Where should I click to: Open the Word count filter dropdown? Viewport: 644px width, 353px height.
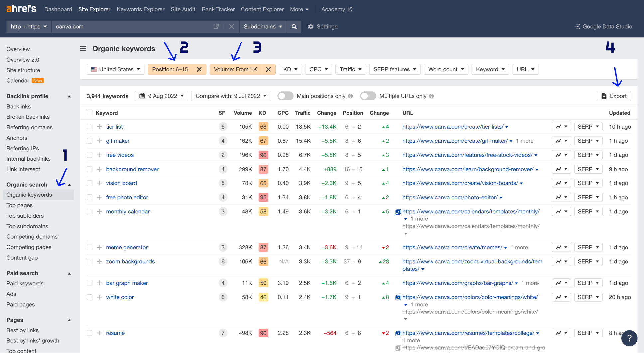pyautogui.click(x=446, y=69)
